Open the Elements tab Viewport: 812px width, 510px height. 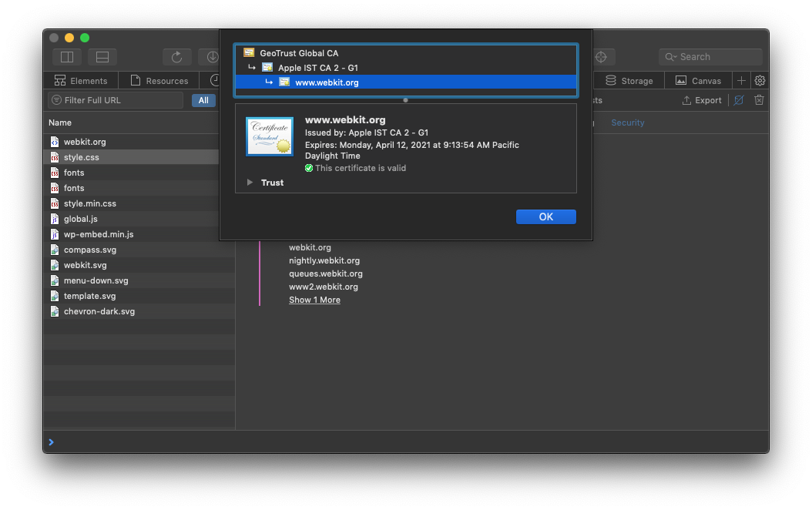coord(82,81)
